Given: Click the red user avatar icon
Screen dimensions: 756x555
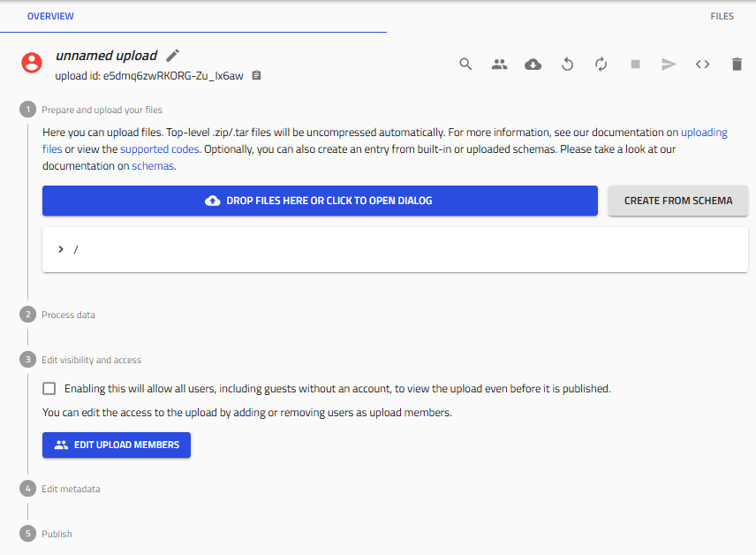Looking at the screenshot, I should tap(32, 63).
